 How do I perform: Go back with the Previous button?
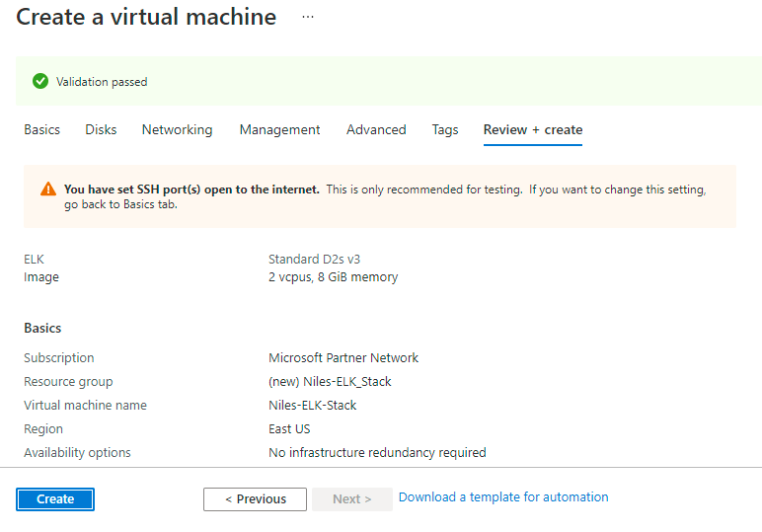coord(255,499)
